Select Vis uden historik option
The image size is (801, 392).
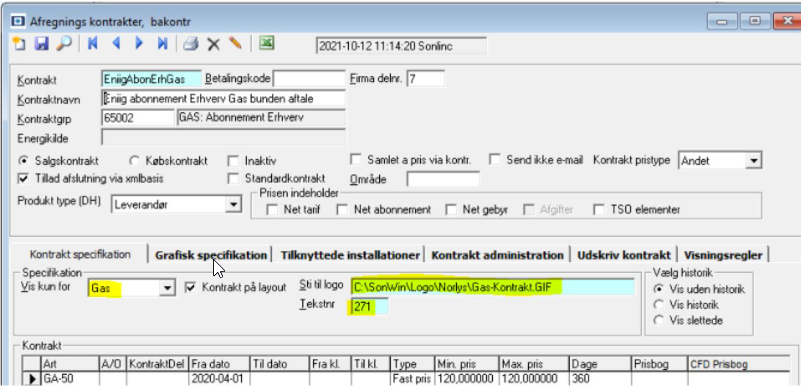[x=658, y=289]
